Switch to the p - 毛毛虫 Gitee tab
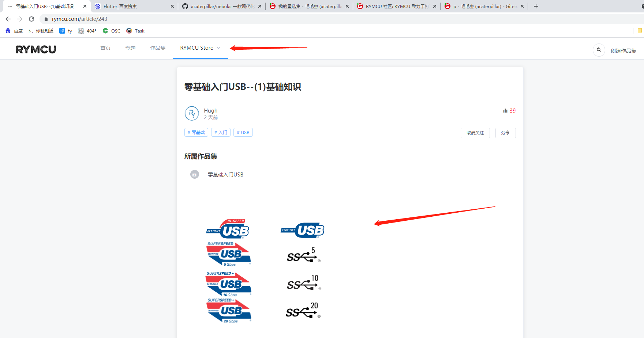The width and height of the screenshot is (644, 338). 484,6
